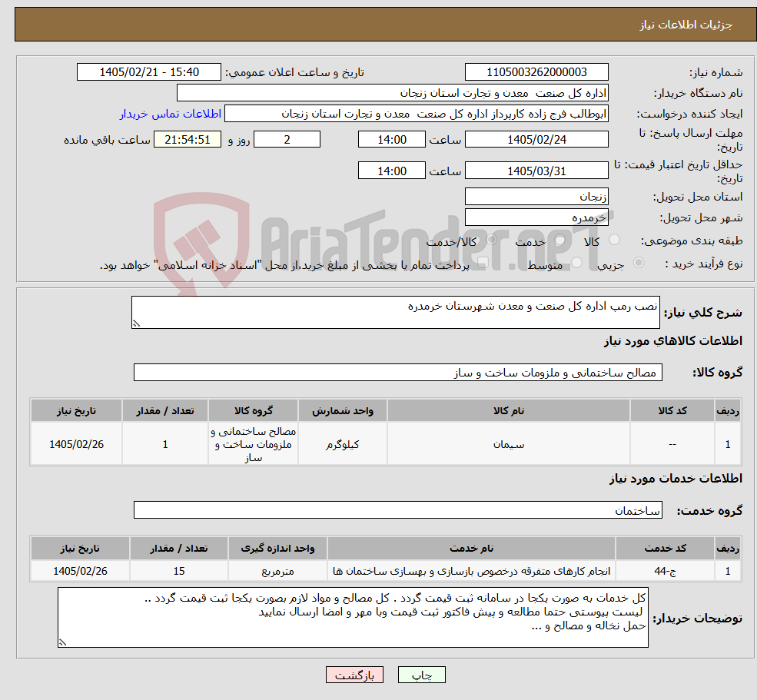Click the general description text area
757x700 pixels.
pos(395,312)
